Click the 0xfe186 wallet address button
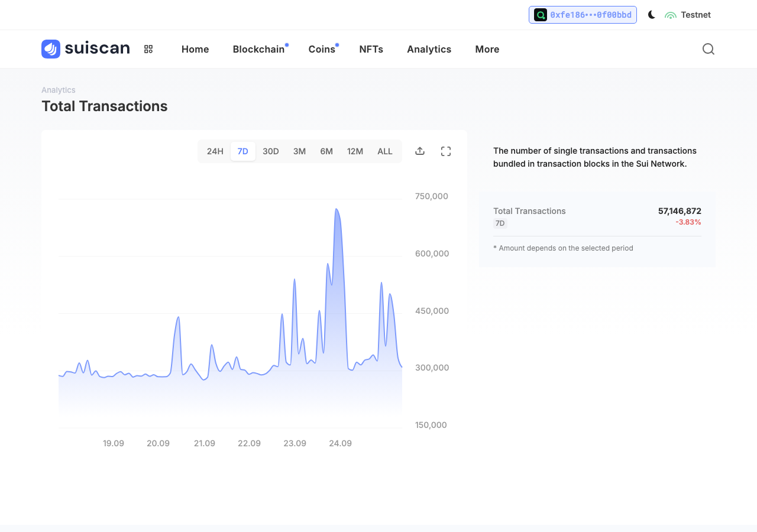The height and width of the screenshot is (532, 757). [x=583, y=15]
